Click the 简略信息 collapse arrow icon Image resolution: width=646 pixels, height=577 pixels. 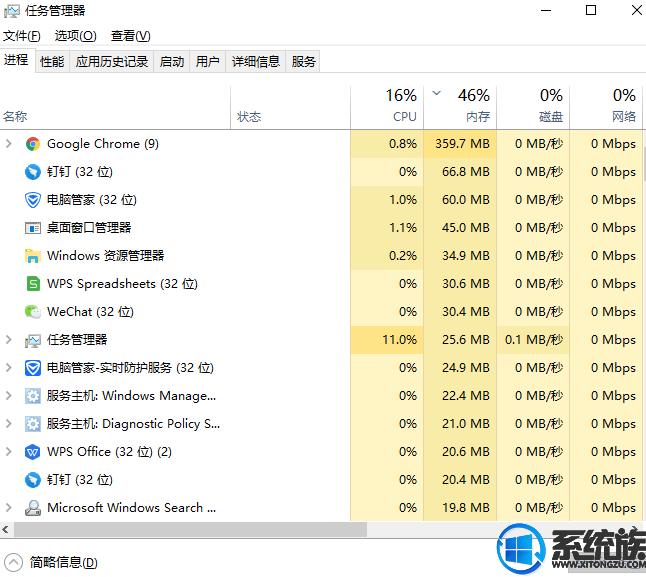tap(13, 562)
